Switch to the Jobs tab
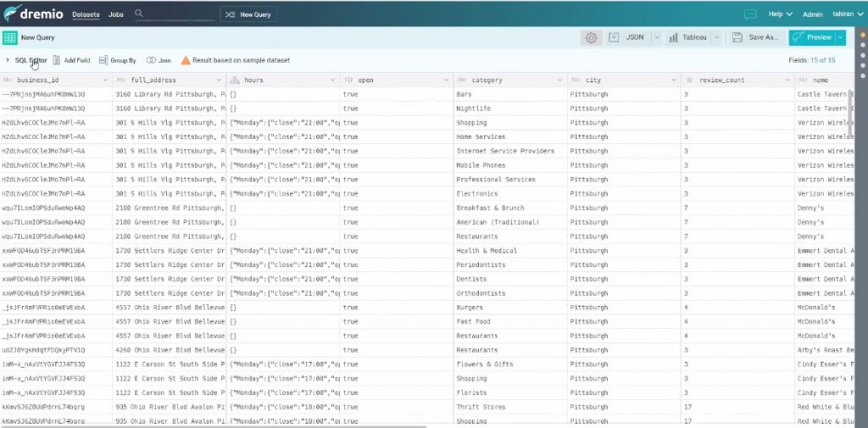 115,14
